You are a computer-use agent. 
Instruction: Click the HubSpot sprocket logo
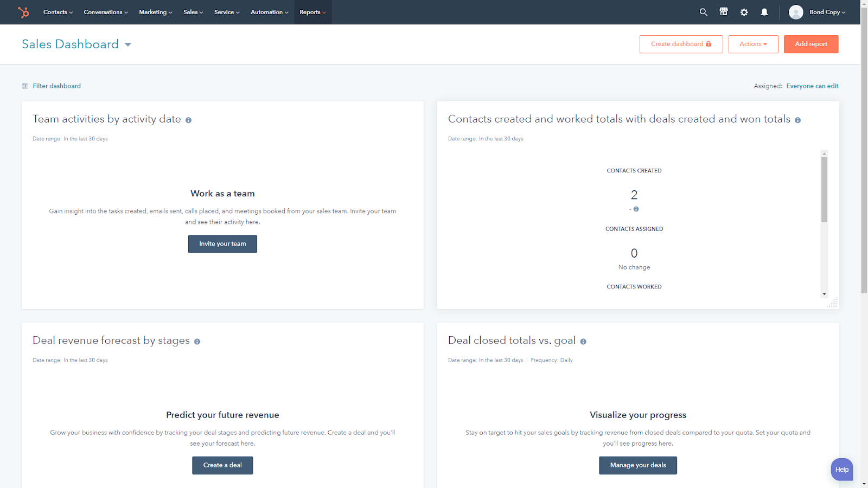(x=24, y=12)
